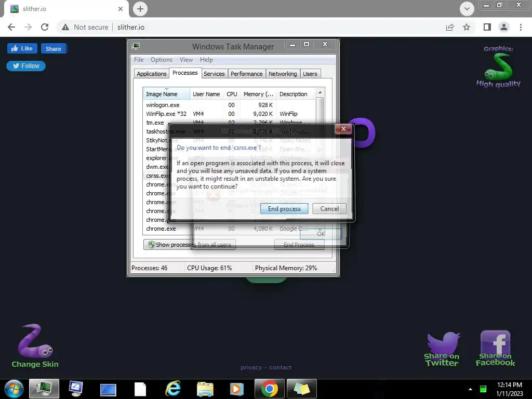Open blank document taskbar icon

pyautogui.click(x=140, y=389)
